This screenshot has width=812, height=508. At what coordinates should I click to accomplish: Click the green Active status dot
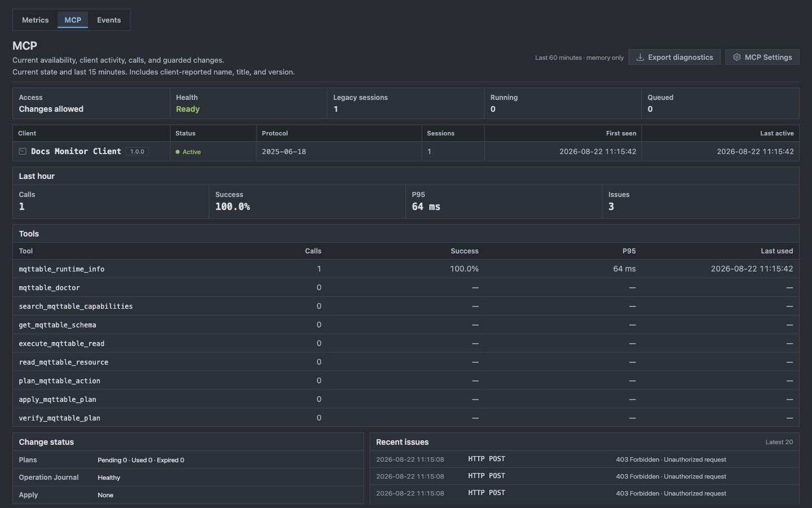(178, 152)
